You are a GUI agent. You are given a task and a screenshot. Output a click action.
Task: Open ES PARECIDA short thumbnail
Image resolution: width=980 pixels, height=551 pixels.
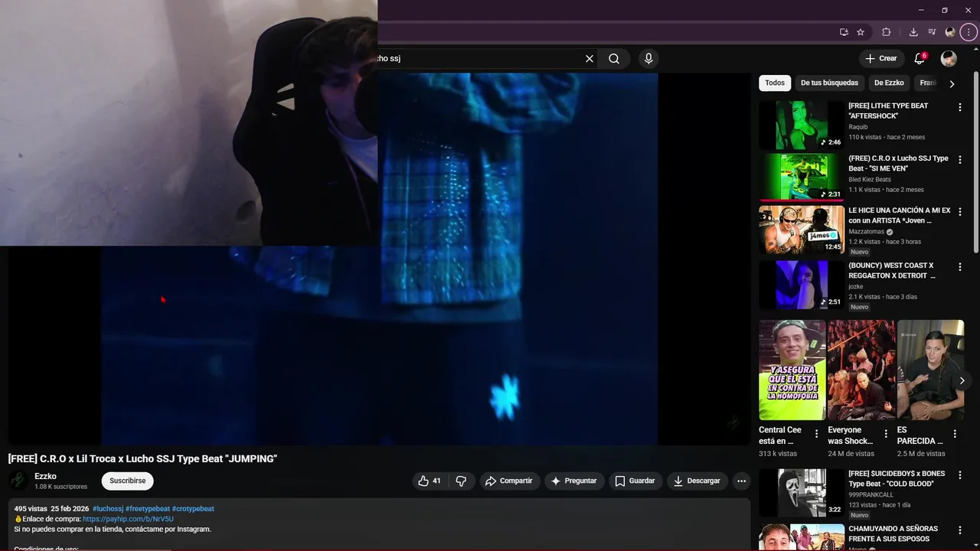tap(930, 370)
